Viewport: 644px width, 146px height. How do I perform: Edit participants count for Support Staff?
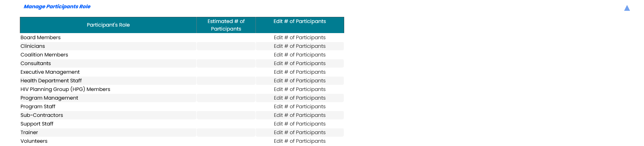299,124
